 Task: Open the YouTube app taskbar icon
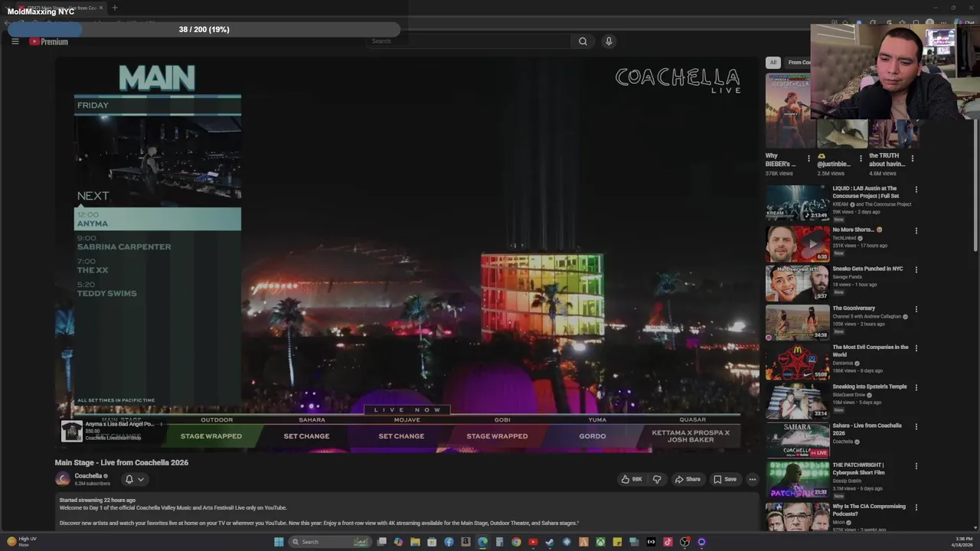pyautogui.click(x=533, y=542)
